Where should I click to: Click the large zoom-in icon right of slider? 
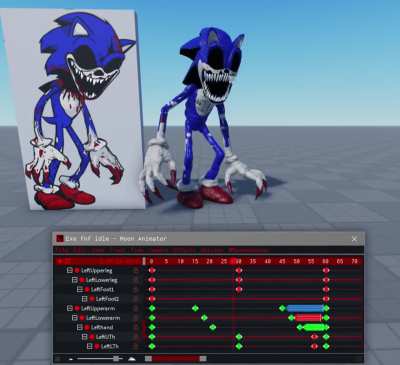click(132, 359)
